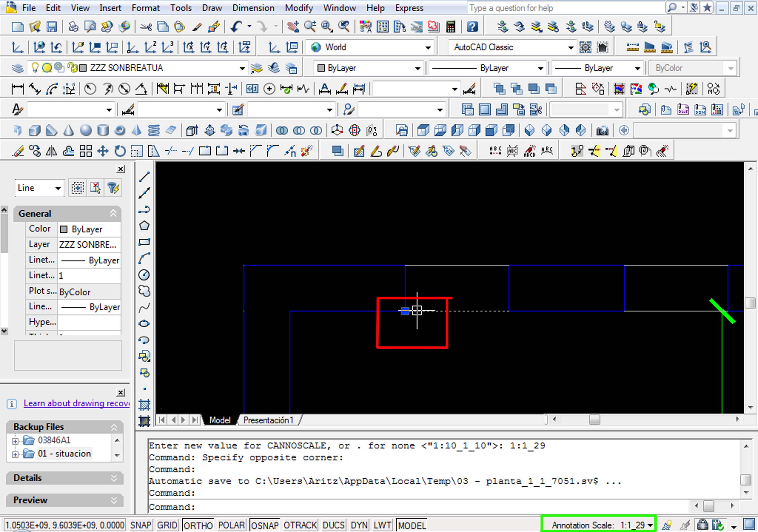Click the Save toolbar icon
The width and height of the screenshot is (758, 532).
pyautogui.click(x=51, y=26)
